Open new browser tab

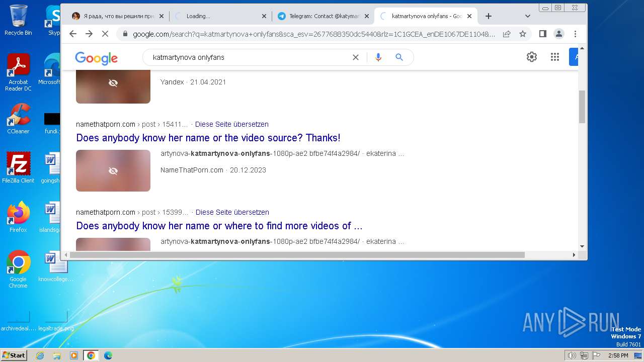tap(488, 16)
